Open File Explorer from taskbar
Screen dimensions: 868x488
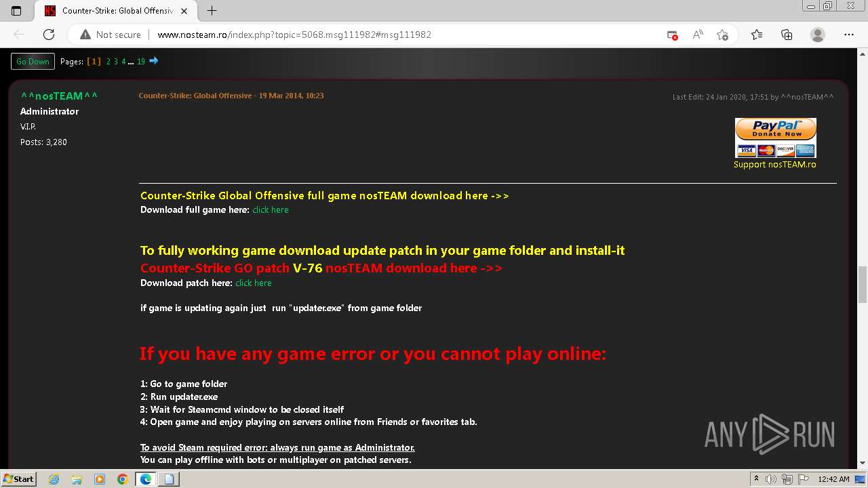[x=77, y=479]
